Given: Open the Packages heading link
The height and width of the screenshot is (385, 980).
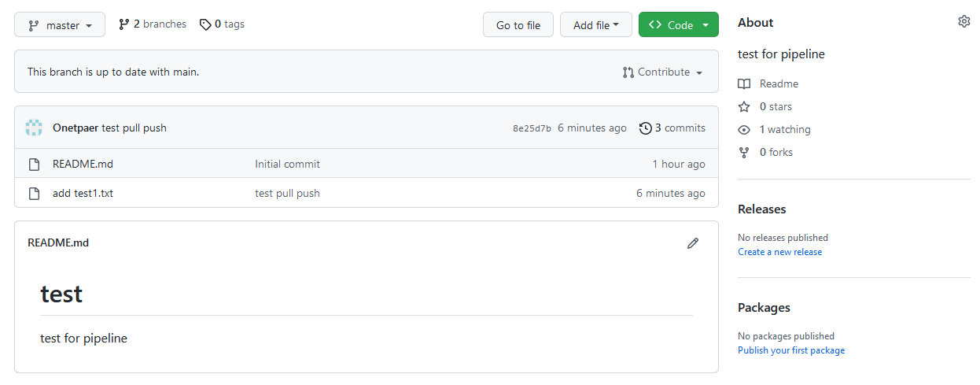Looking at the screenshot, I should tap(764, 307).
